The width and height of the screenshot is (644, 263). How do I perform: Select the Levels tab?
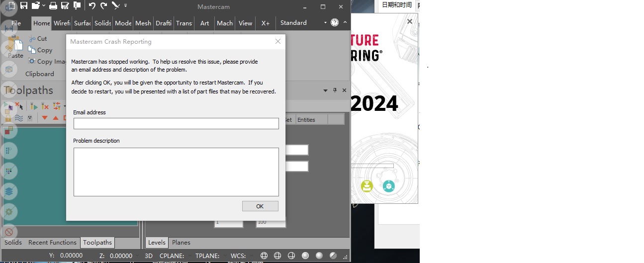pyautogui.click(x=157, y=243)
